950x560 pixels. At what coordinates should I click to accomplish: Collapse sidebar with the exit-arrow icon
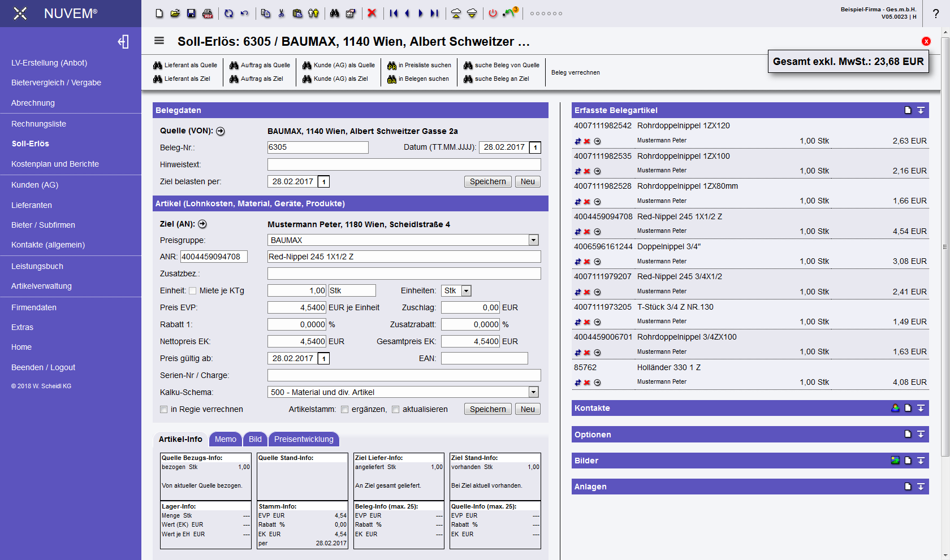[x=123, y=42]
